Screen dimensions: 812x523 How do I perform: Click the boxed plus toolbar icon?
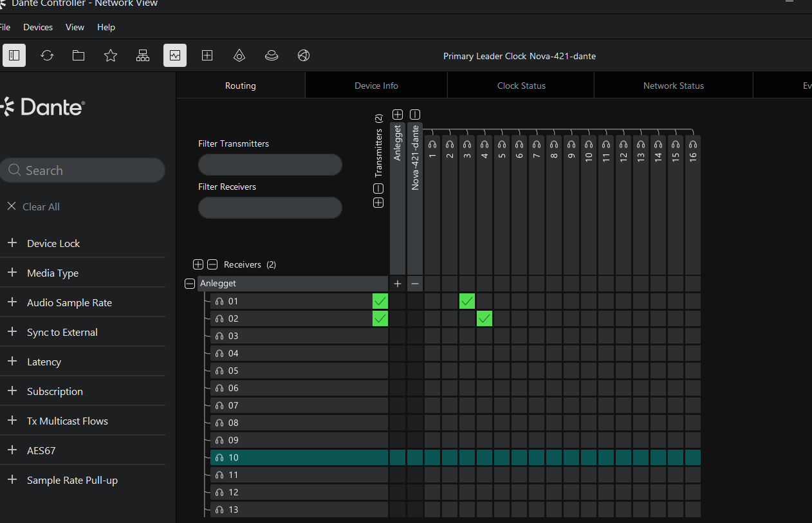207,55
